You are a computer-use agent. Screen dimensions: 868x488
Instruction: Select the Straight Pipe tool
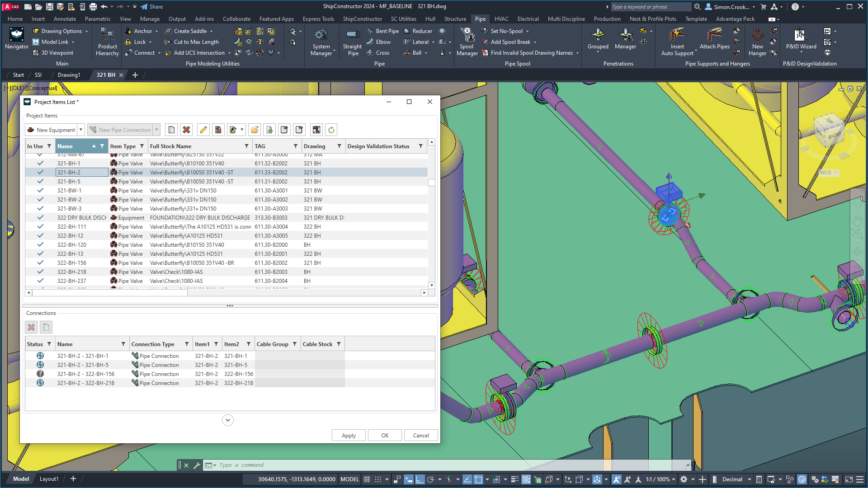coord(352,42)
